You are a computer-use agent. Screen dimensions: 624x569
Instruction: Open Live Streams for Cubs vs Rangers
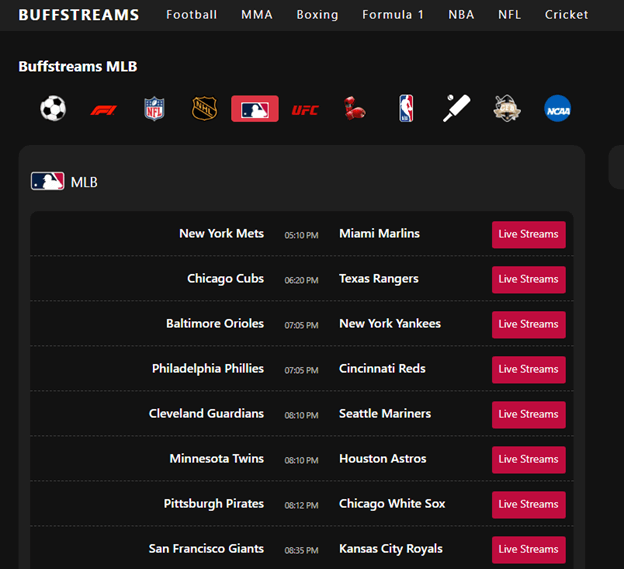point(528,280)
